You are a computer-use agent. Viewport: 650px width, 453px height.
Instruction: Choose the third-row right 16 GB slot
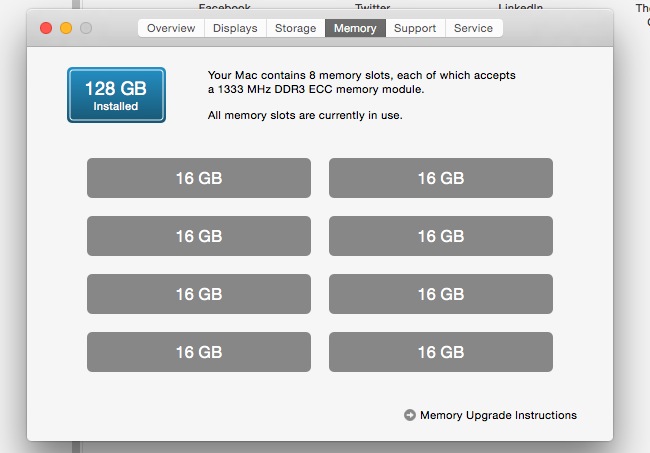[x=441, y=294]
